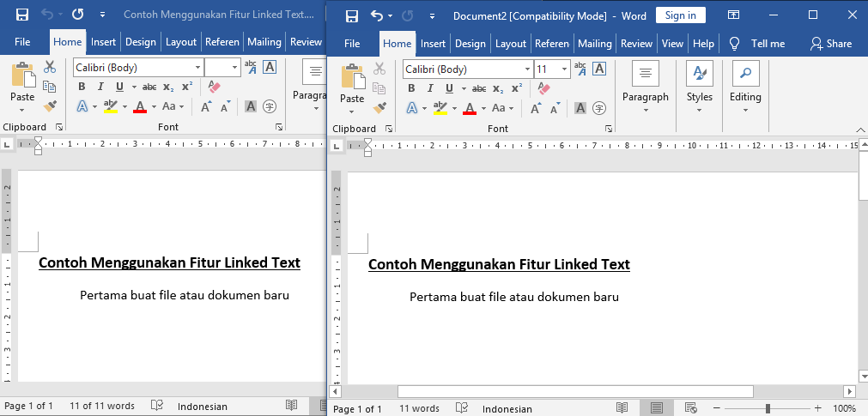The image size is (868, 416).
Task: Toggle Superscript in left Word window
Action: coord(187,87)
